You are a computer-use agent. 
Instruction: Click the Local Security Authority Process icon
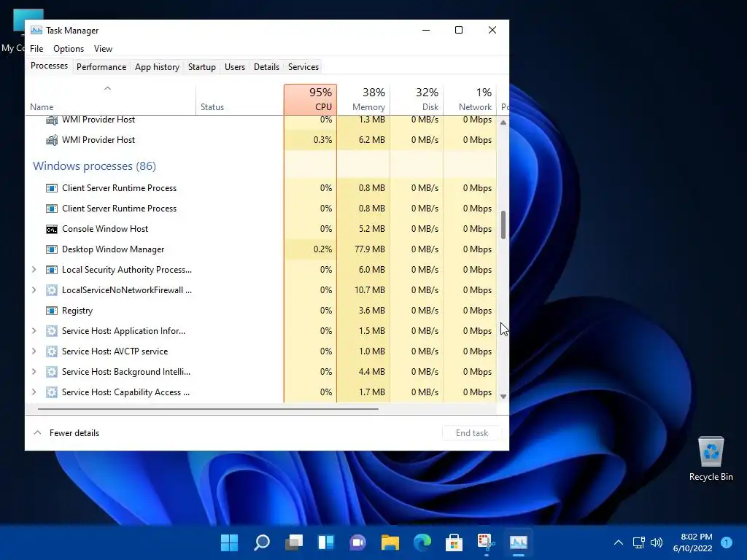click(x=52, y=270)
